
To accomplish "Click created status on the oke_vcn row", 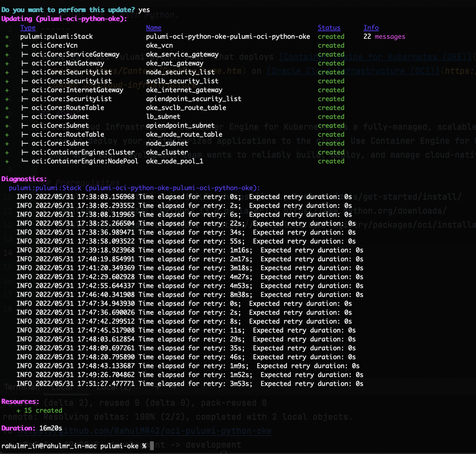I will [331, 45].
